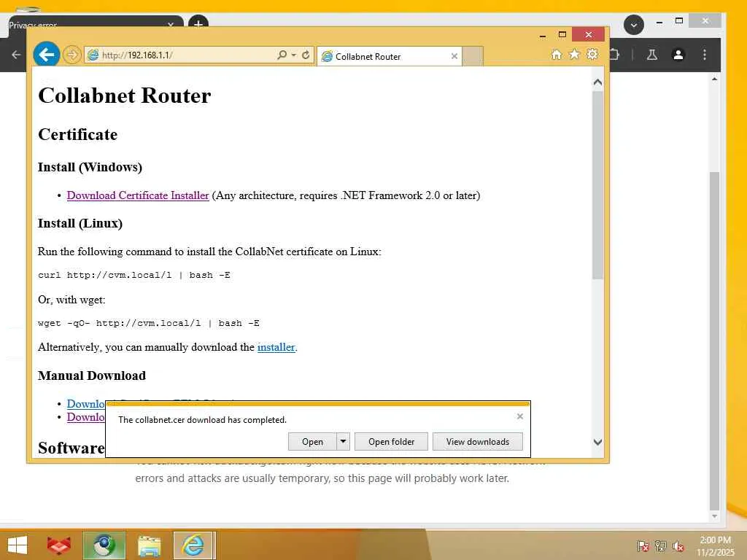
Task: Maximize the Internet Explorer window
Action: pos(562,35)
